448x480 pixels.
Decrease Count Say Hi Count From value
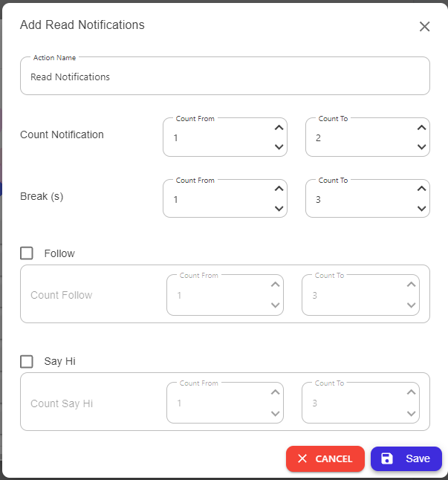pos(276,414)
